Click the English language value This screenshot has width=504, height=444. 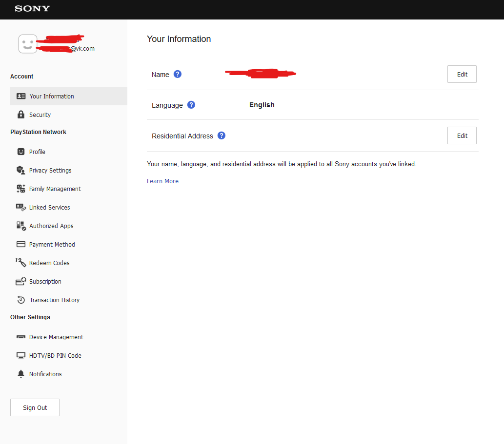point(262,105)
